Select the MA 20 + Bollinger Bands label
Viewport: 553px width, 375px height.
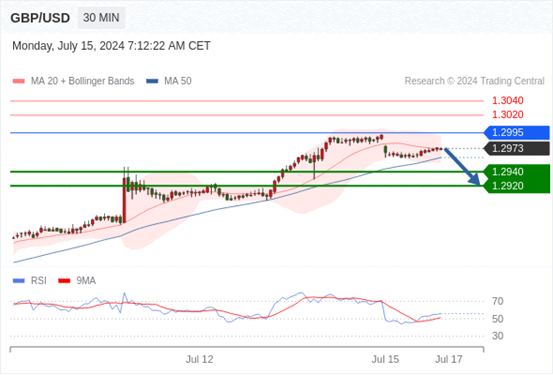pyautogui.click(x=83, y=81)
